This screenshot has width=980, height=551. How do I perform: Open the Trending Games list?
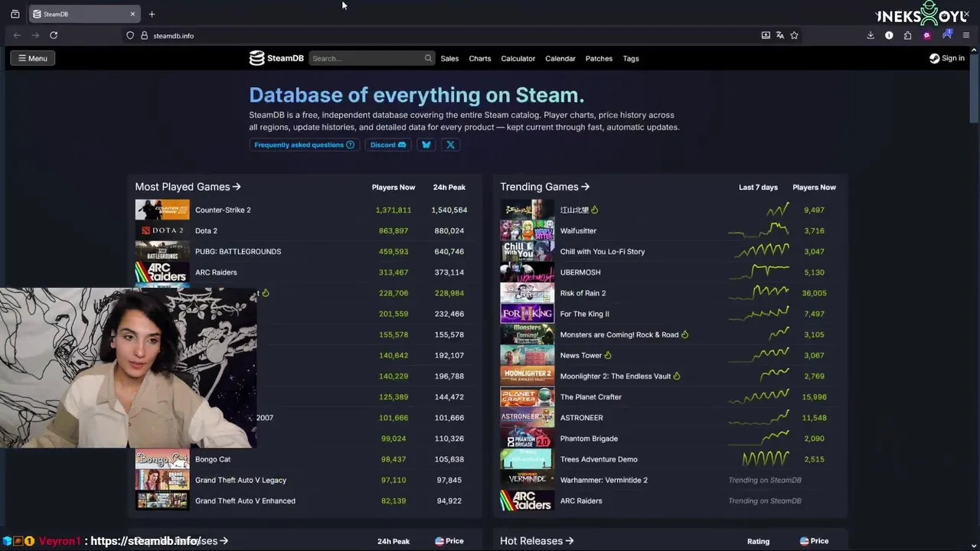click(x=544, y=187)
